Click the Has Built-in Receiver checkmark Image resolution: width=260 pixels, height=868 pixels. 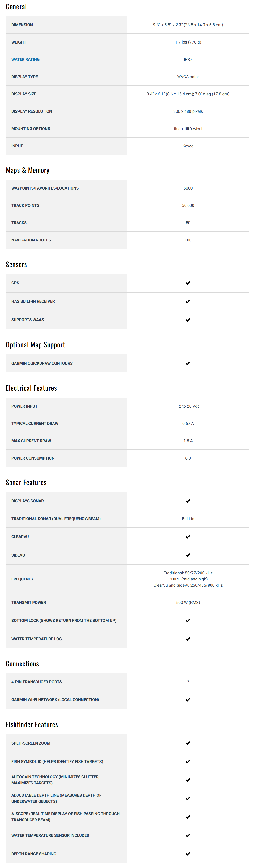[188, 302]
